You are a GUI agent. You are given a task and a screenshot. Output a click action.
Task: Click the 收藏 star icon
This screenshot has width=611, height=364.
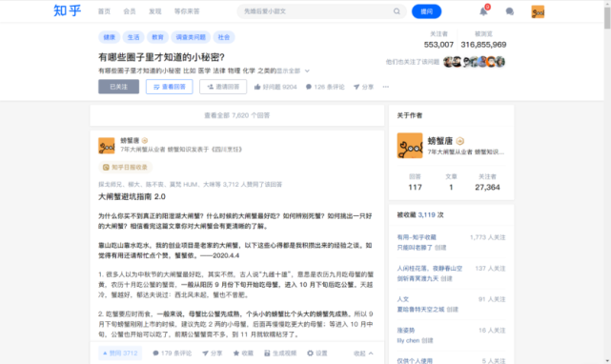coord(236,354)
